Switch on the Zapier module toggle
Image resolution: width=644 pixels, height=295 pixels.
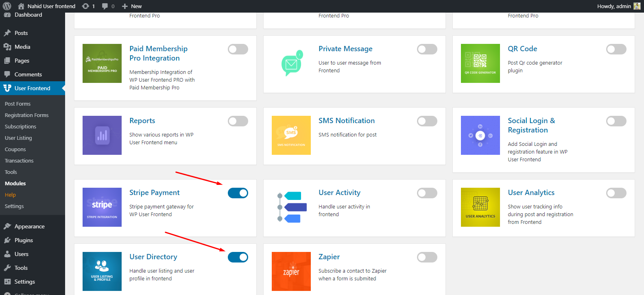(427, 257)
